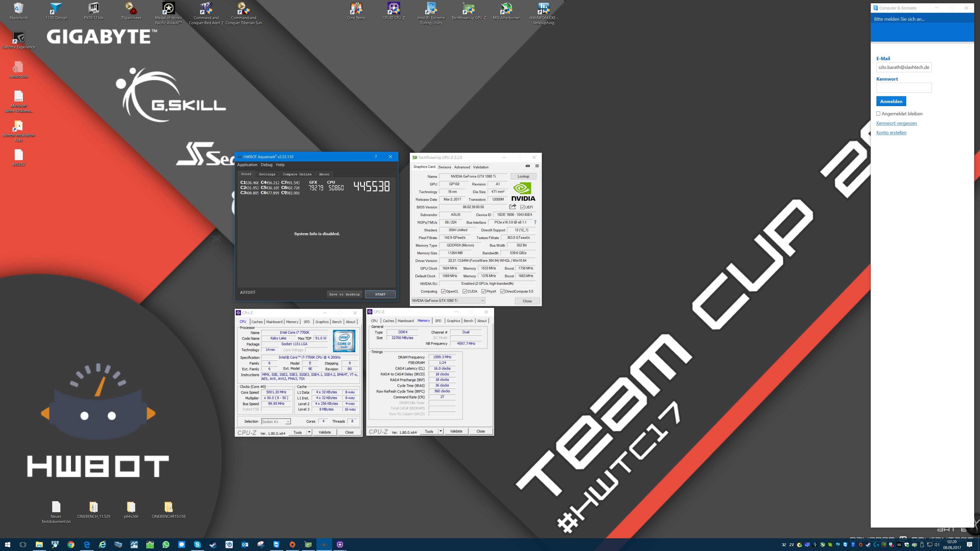Open the Advanced tab in GPU-Z

(x=462, y=167)
